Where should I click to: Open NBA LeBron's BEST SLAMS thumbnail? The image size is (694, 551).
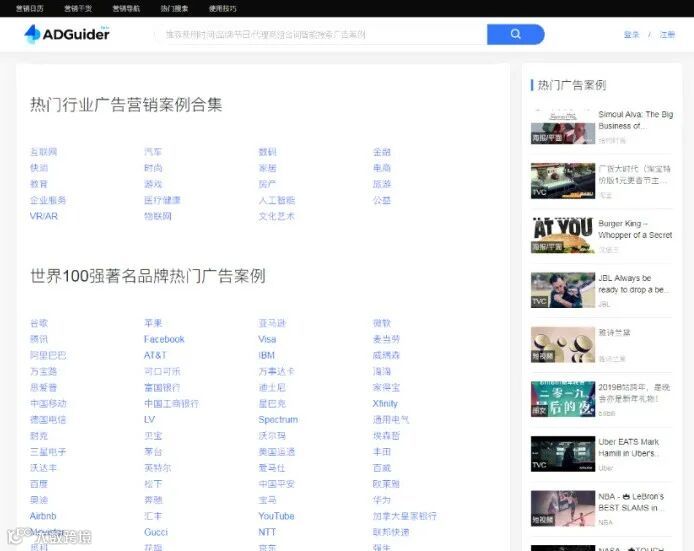coord(563,508)
